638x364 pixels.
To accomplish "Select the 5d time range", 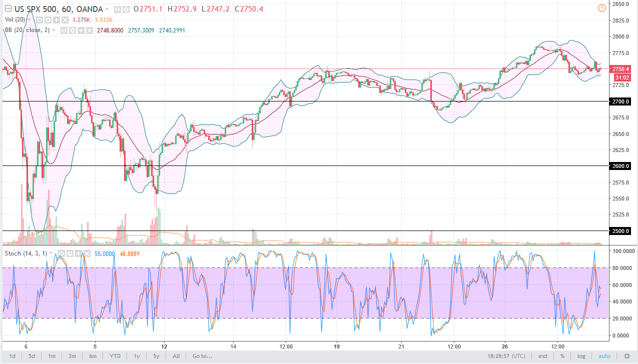I will 32,356.
